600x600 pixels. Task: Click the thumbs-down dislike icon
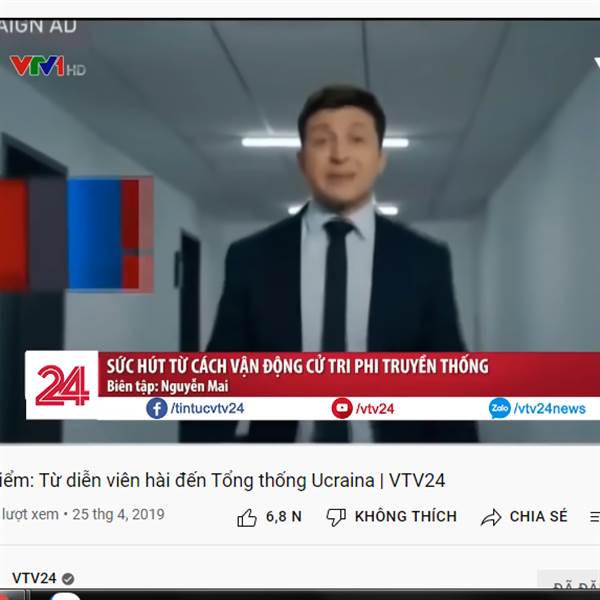point(336,517)
